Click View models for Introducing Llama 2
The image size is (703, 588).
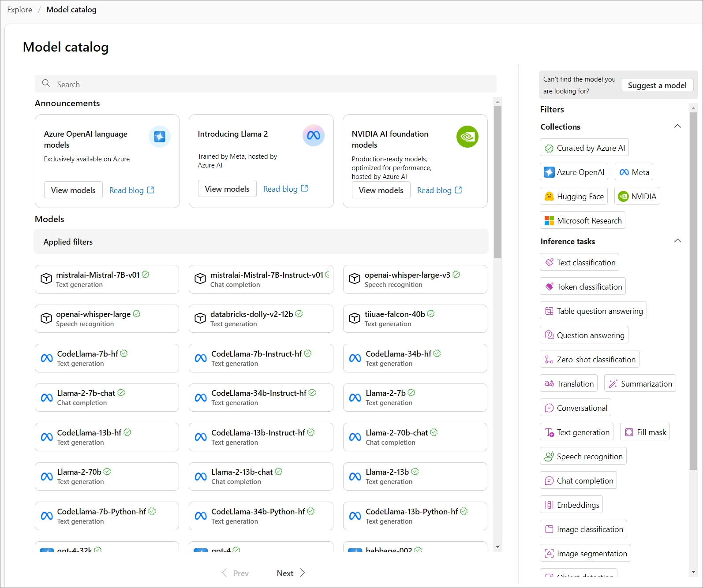[227, 189]
